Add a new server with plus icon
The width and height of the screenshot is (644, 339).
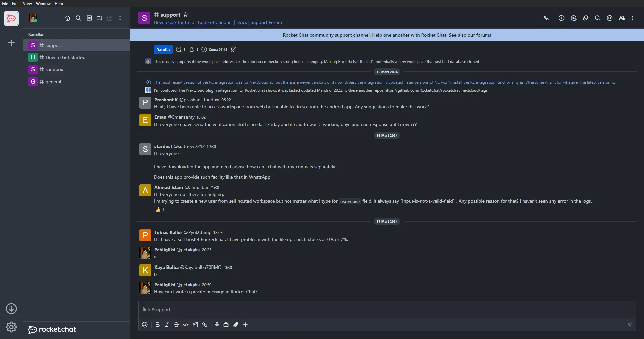pos(11,43)
